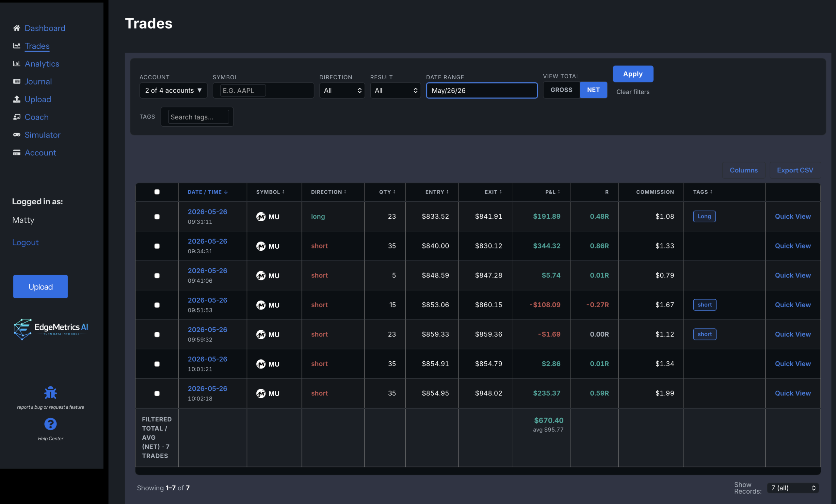Image resolution: width=836 pixels, height=504 pixels.
Task: Switch view total to GROSS
Action: click(x=561, y=90)
